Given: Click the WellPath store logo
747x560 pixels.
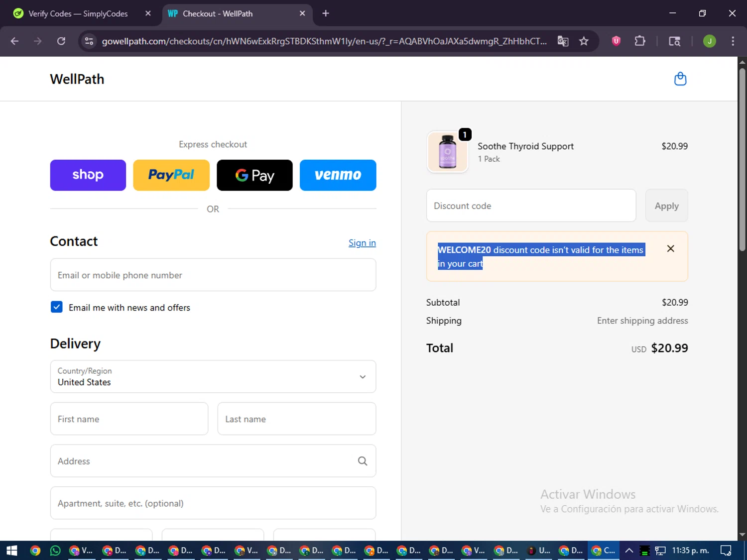Looking at the screenshot, I should click(77, 79).
